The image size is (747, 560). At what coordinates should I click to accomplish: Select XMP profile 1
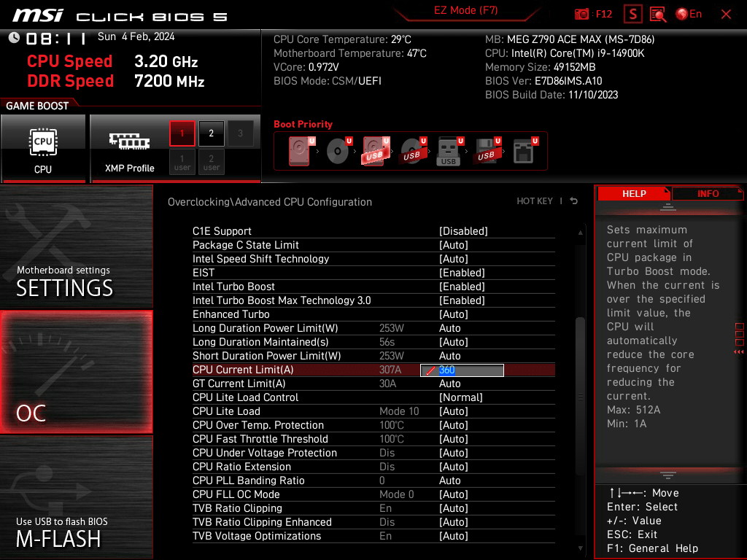tap(182, 133)
